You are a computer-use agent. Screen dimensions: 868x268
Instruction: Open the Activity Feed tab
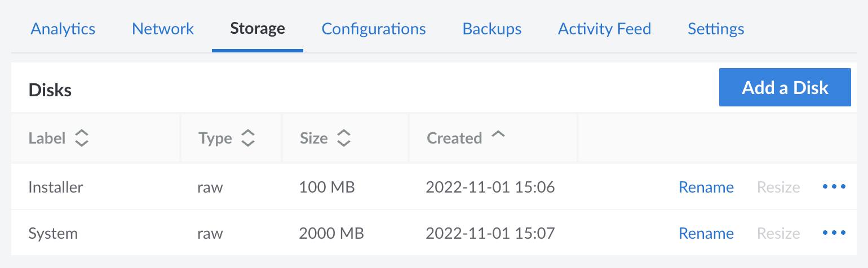click(x=604, y=29)
